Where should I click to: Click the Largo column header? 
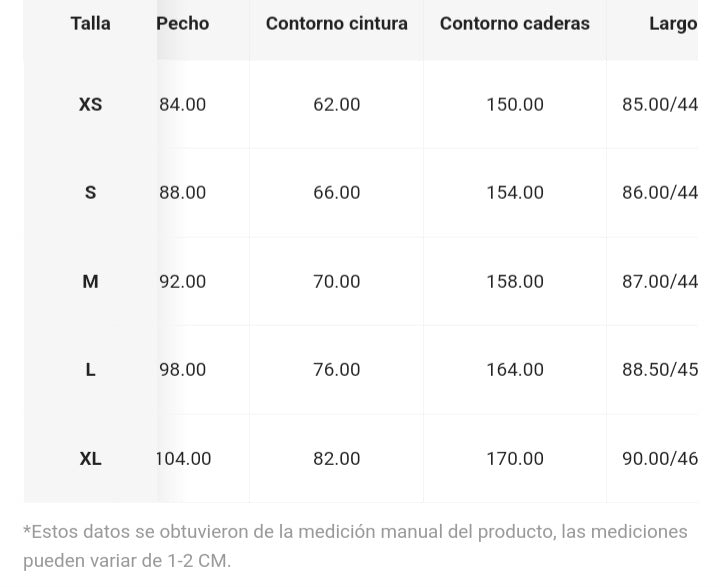673,24
